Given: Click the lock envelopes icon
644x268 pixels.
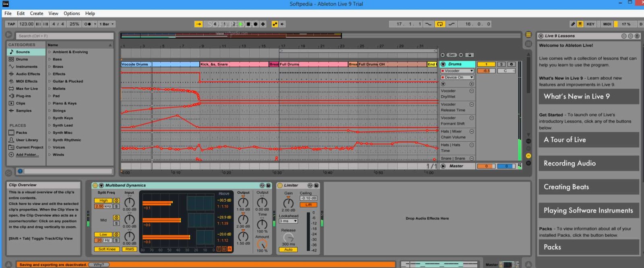Looking at the screenshot, I should (469, 55).
